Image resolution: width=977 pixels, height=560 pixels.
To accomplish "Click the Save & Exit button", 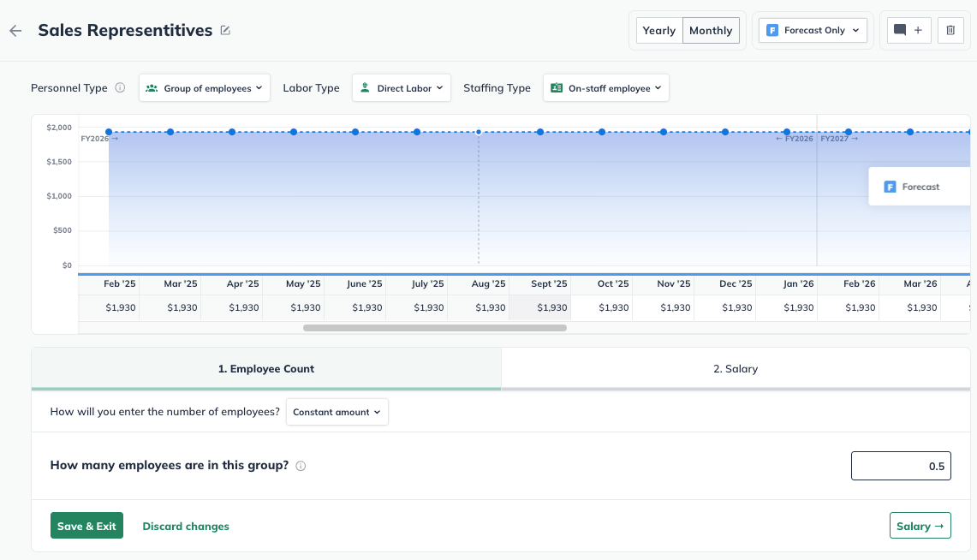I will [x=86, y=526].
